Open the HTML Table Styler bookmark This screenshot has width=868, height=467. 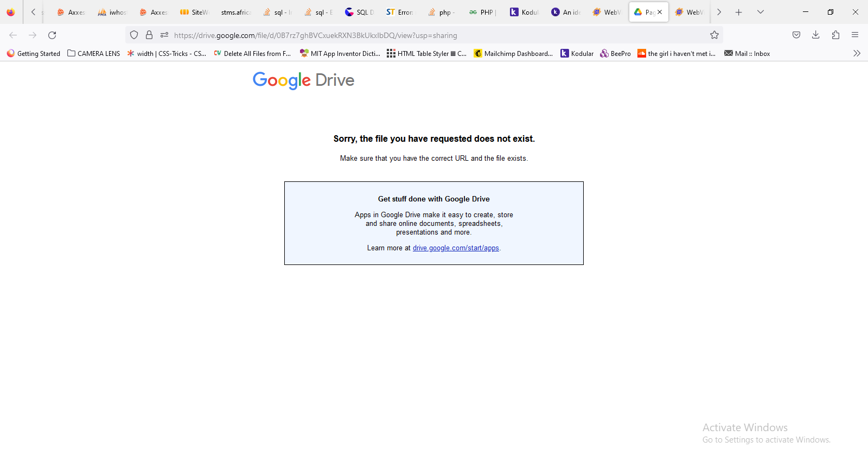tap(426, 53)
